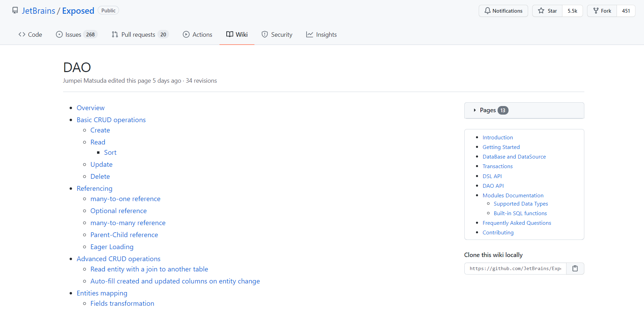Open the Security tab
This screenshot has width=644, height=314.
click(277, 34)
